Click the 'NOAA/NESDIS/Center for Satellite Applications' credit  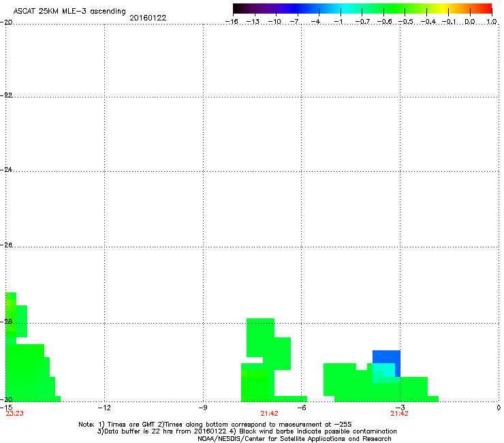pyautogui.click(x=294, y=439)
